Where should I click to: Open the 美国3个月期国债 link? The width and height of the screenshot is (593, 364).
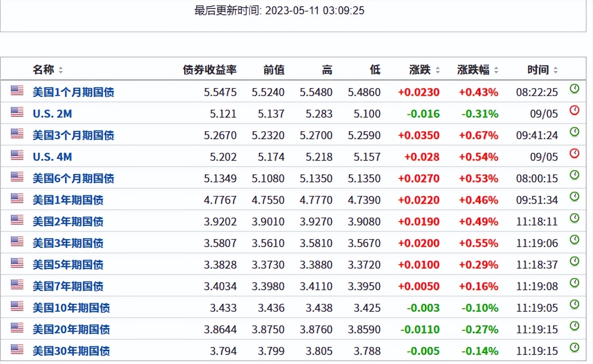click(x=73, y=135)
